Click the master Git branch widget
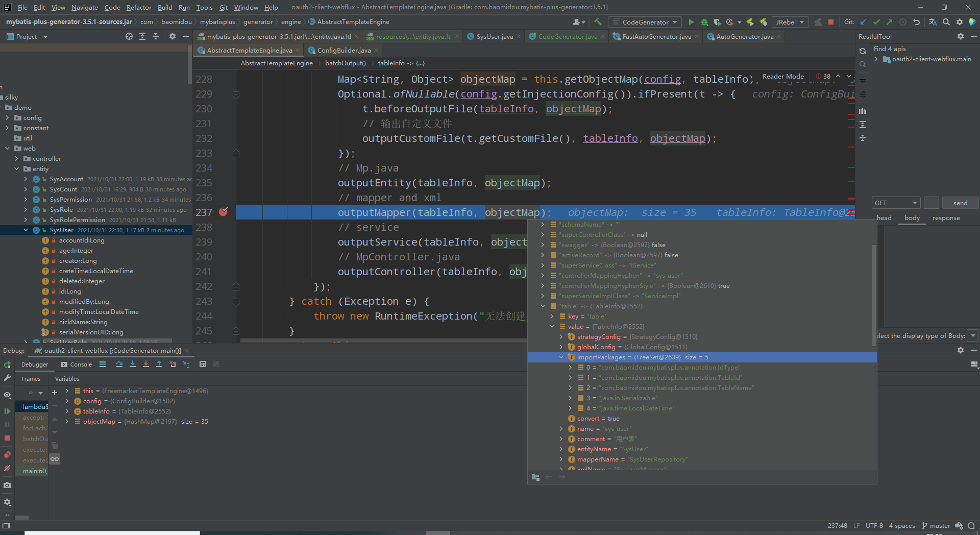This screenshot has width=980, height=535. pos(936,526)
